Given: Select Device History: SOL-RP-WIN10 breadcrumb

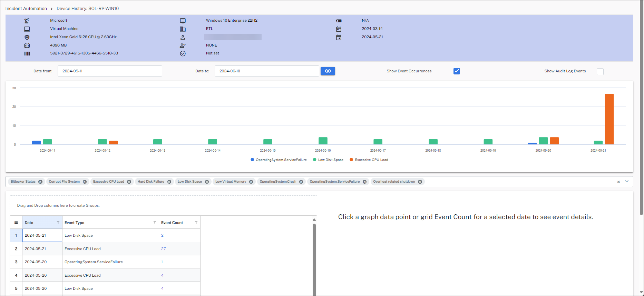Looking at the screenshot, I should coord(88,9).
